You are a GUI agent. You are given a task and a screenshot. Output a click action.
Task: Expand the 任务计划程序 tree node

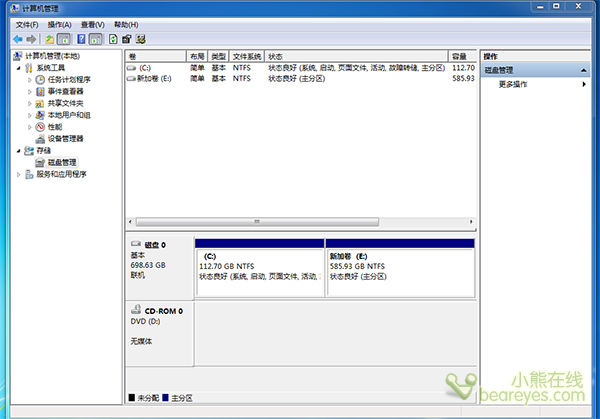(x=28, y=79)
